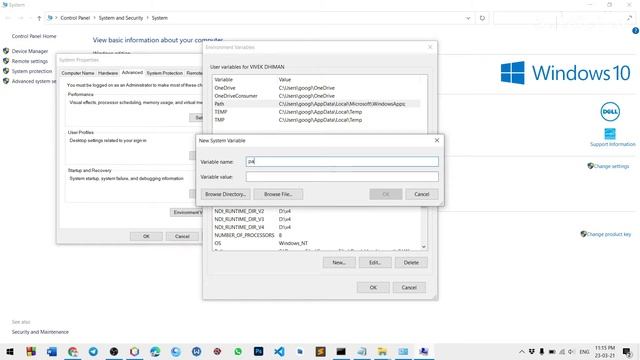This screenshot has height=360, width=640.
Task: Open File Explorer from the taskbar
Action: [382, 351]
